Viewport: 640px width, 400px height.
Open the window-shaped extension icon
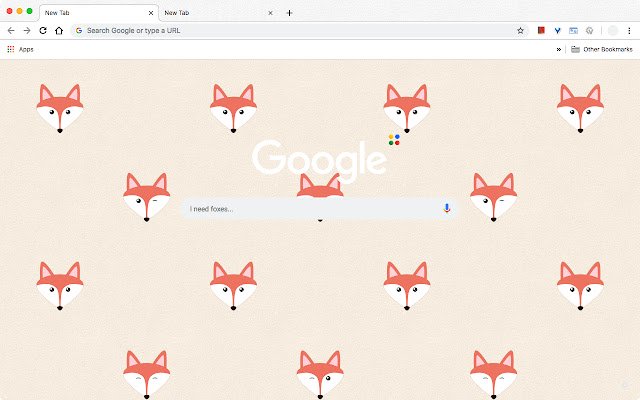573,31
